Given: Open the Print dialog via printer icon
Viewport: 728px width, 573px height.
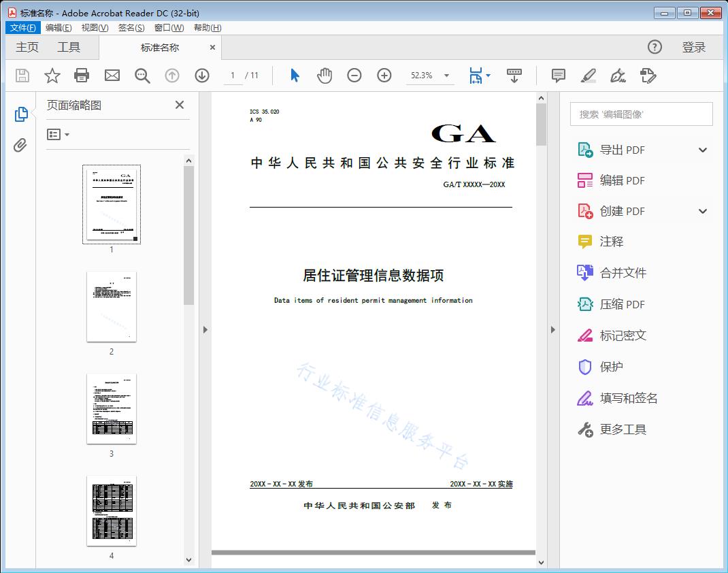Looking at the screenshot, I should coord(82,76).
